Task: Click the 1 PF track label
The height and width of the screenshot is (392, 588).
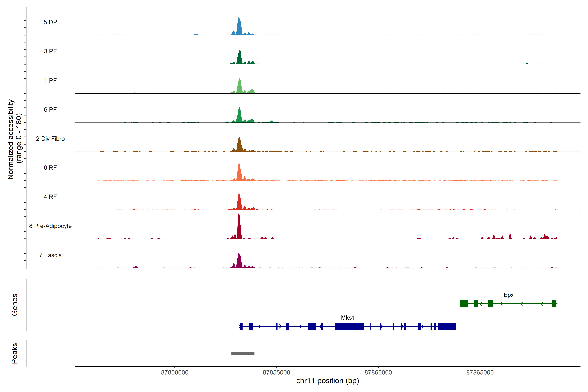Action: coord(50,81)
